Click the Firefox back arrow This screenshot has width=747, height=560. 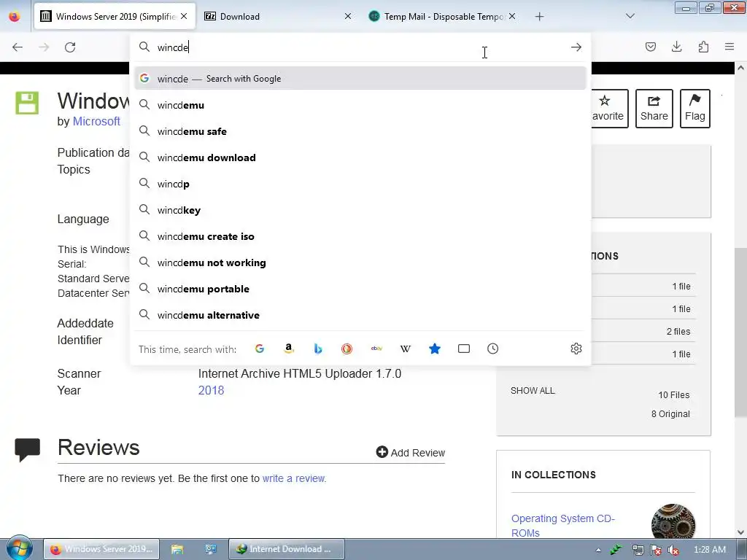[x=18, y=47]
